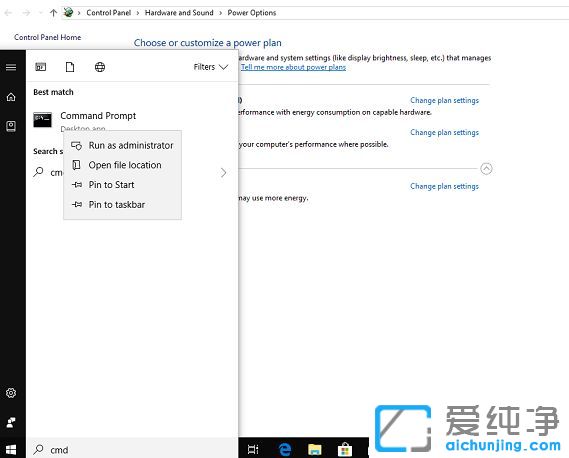Click the magnifier icon of cmd suggestion
569x458 pixels.
point(38,172)
